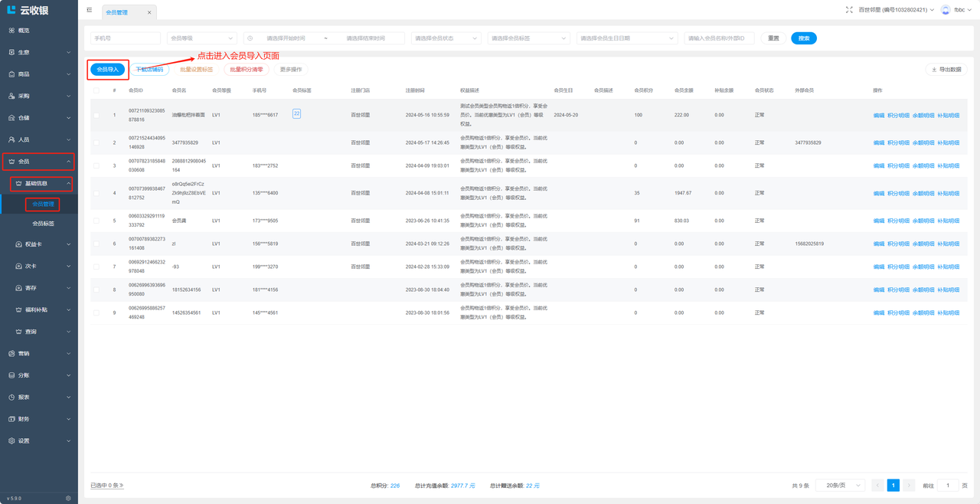The height and width of the screenshot is (504, 980).
Task: Click the fbbc user avatar icon
Action: pos(946,10)
